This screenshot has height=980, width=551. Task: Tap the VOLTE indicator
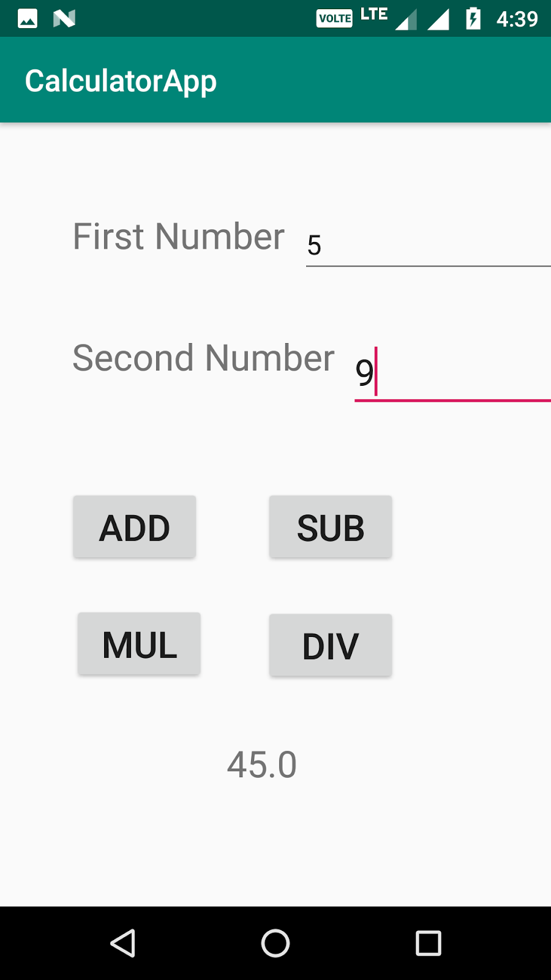click(x=334, y=18)
